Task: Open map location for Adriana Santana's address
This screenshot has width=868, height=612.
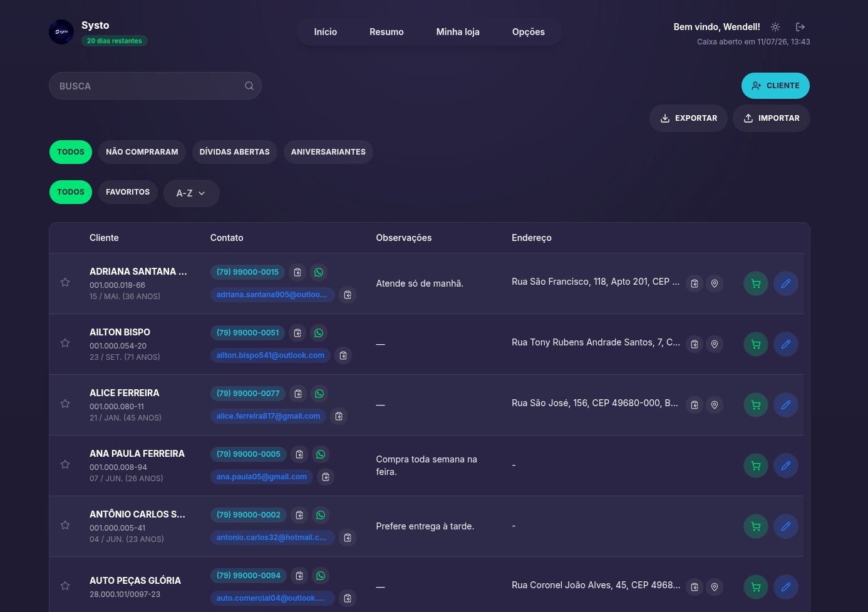Action: point(715,283)
